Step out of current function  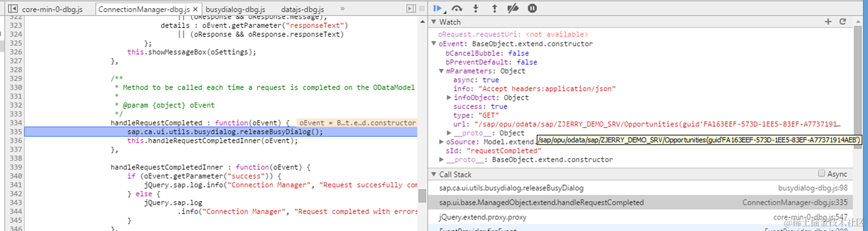(494, 9)
